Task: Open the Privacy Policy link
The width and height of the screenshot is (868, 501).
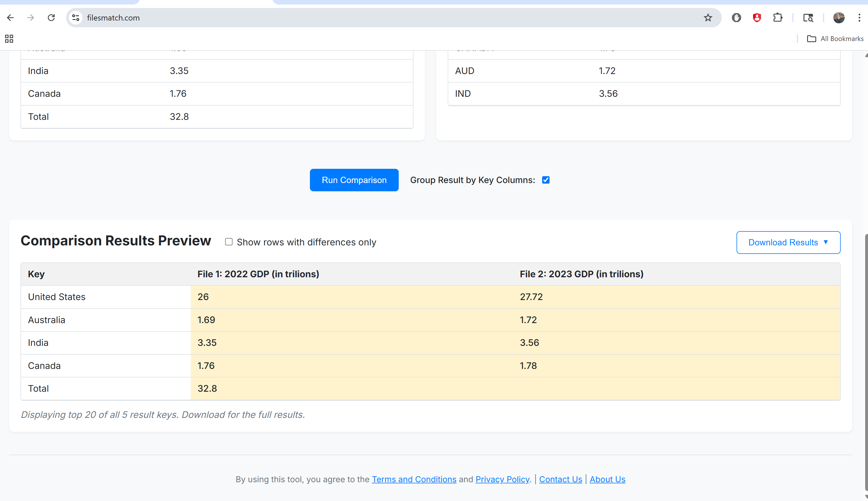Action: 502,479
